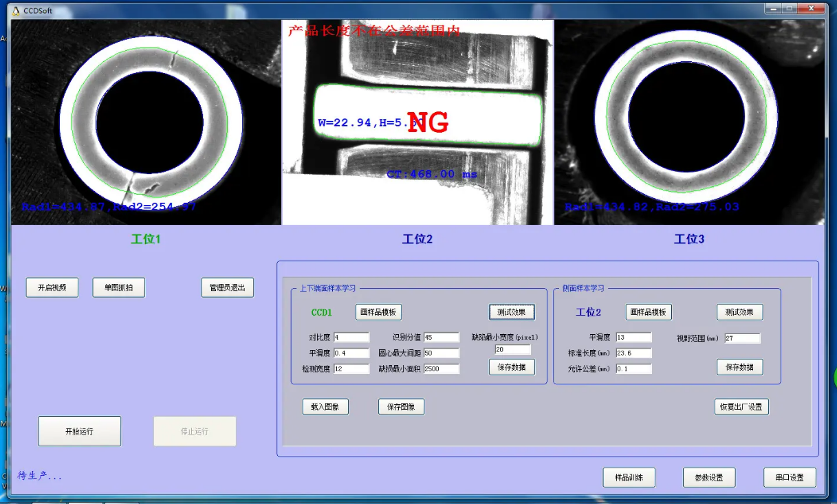Click 画样品模板 in the 侧面样本学习 group

tap(649, 312)
